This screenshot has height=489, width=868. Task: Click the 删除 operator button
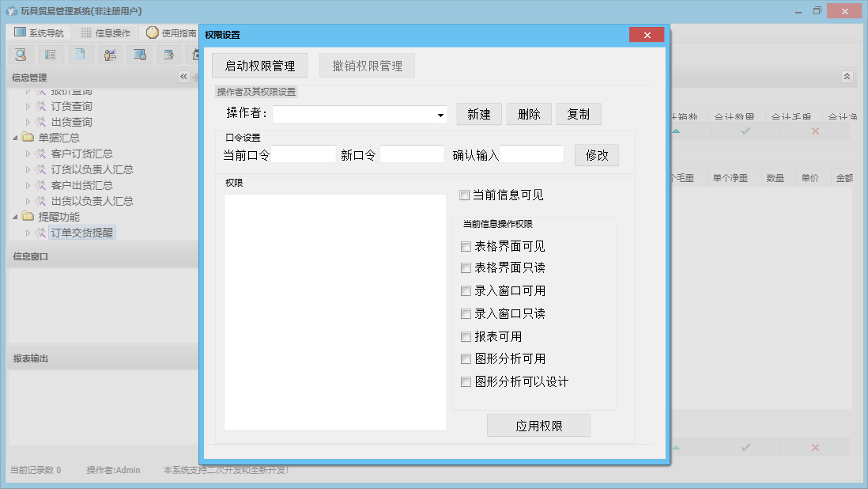(529, 114)
